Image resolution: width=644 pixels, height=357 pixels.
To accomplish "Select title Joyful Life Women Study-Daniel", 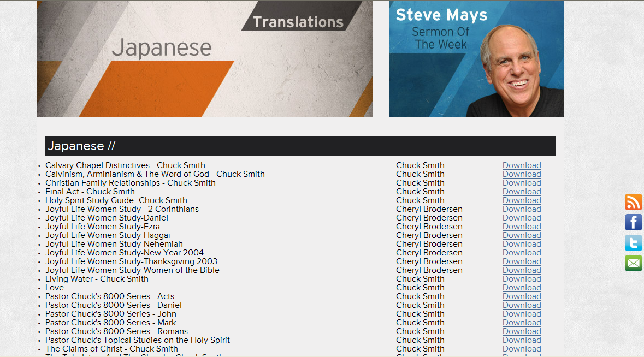I will click(107, 218).
